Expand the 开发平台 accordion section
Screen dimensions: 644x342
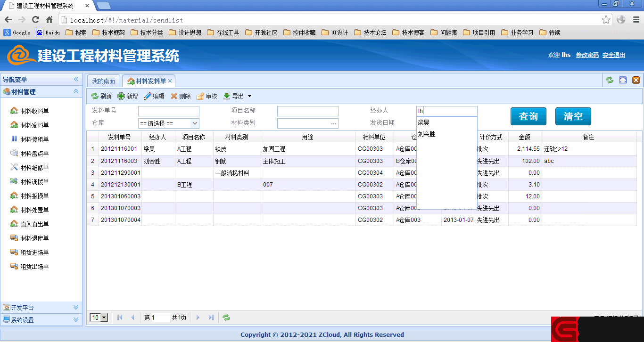[76, 307]
